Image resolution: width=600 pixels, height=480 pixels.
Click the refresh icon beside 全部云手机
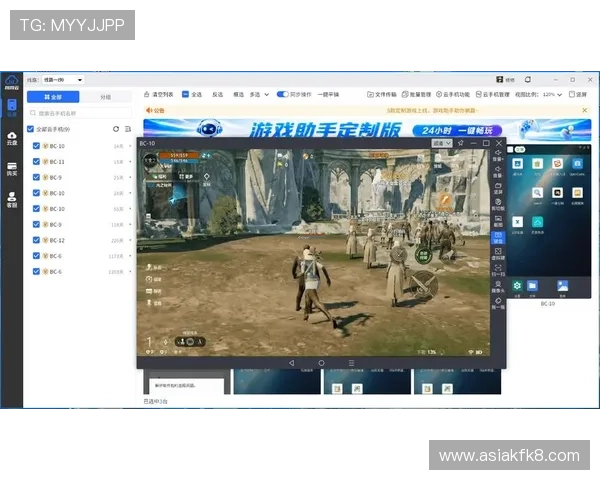pyautogui.click(x=116, y=129)
